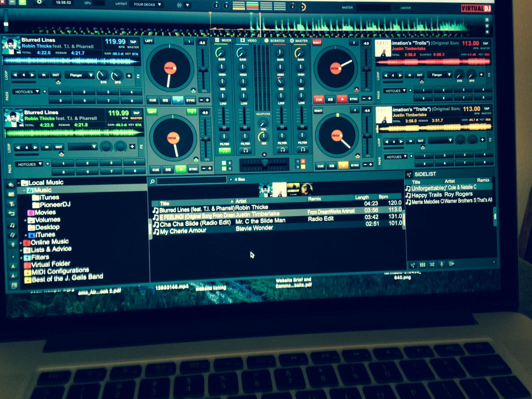Pause the blue Blurred Lines deck 1
This screenshot has width=532, height=399.
165,100
